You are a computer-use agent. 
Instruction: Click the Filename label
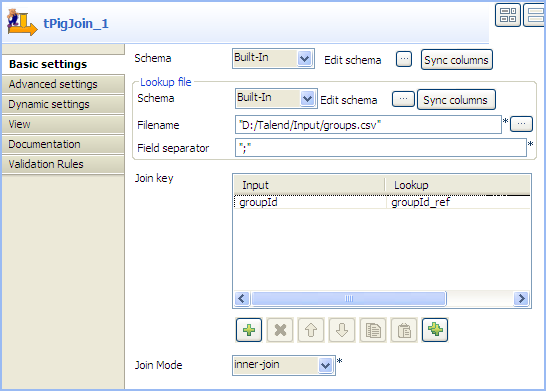coord(158,125)
